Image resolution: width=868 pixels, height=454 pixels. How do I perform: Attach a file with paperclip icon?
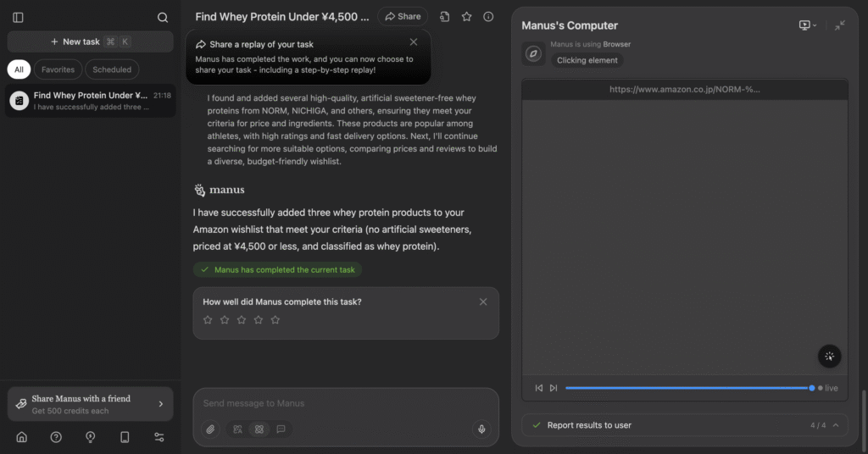pyautogui.click(x=210, y=429)
